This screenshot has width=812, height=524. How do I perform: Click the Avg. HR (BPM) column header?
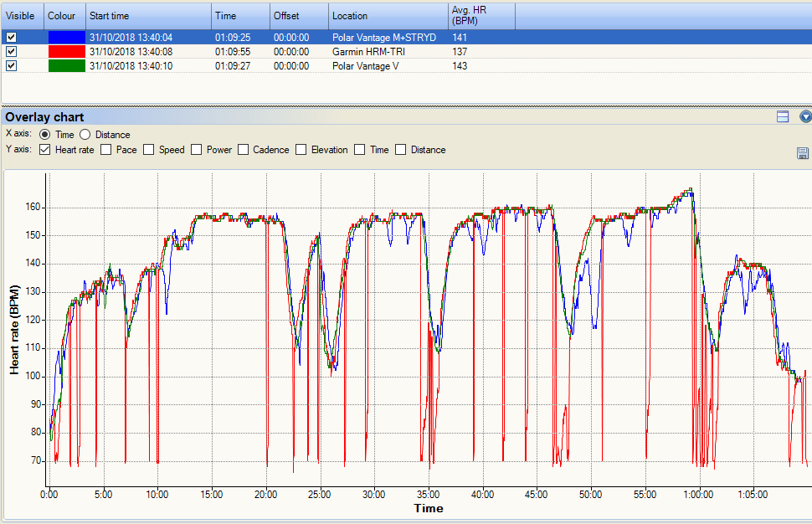pyautogui.click(x=481, y=16)
